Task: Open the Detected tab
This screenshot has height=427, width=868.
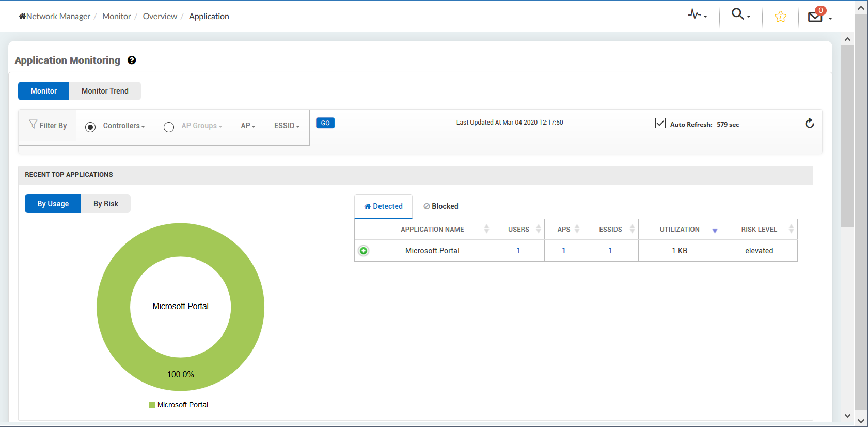Action: click(383, 206)
